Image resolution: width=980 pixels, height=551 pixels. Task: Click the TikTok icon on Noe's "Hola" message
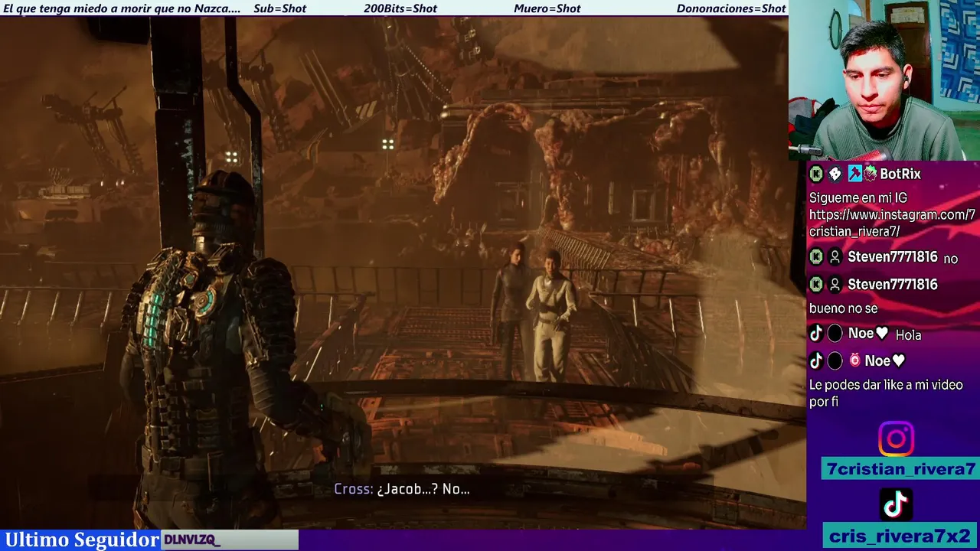click(816, 334)
